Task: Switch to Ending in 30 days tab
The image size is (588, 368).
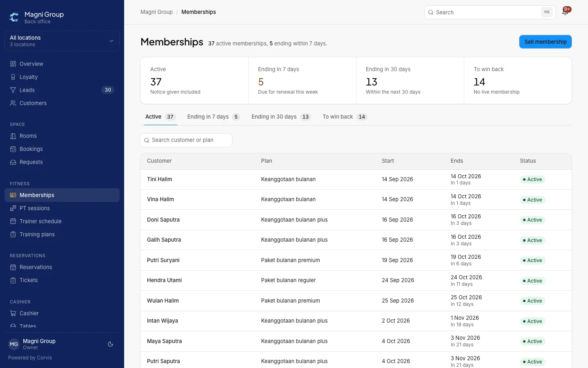Action: point(281,117)
